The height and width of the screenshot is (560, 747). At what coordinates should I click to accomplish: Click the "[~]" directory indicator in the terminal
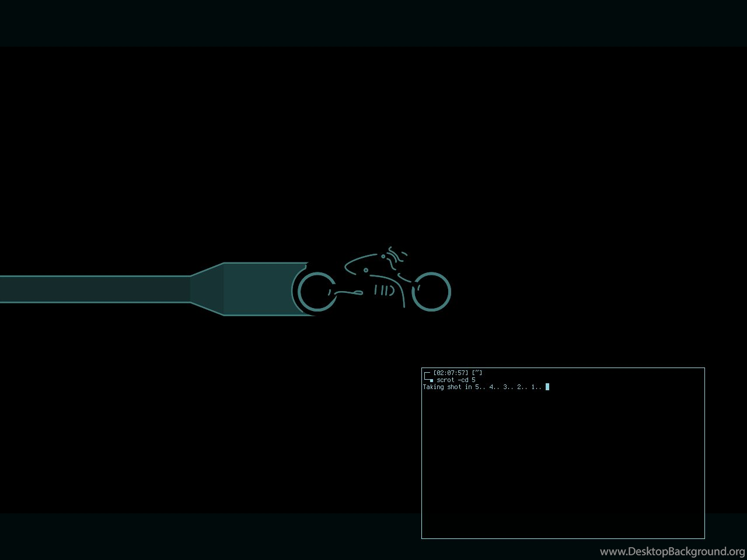tap(477, 373)
